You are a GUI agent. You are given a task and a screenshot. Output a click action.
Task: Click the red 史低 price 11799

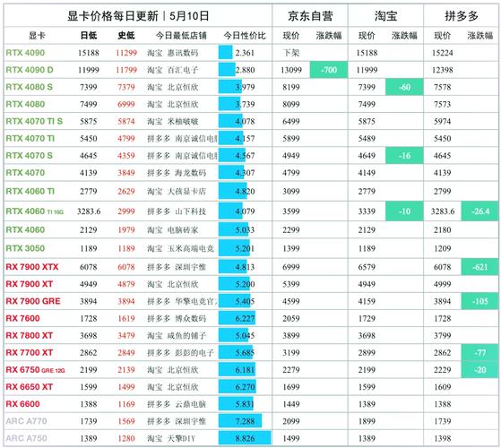tap(126, 70)
